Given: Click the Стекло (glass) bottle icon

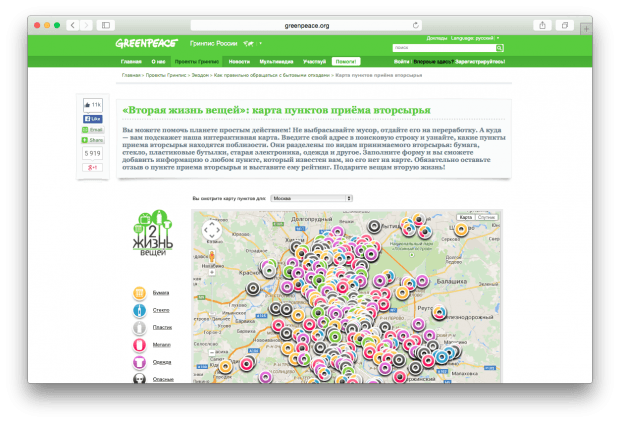Looking at the screenshot, I should pyautogui.click(x=139, y=311).
